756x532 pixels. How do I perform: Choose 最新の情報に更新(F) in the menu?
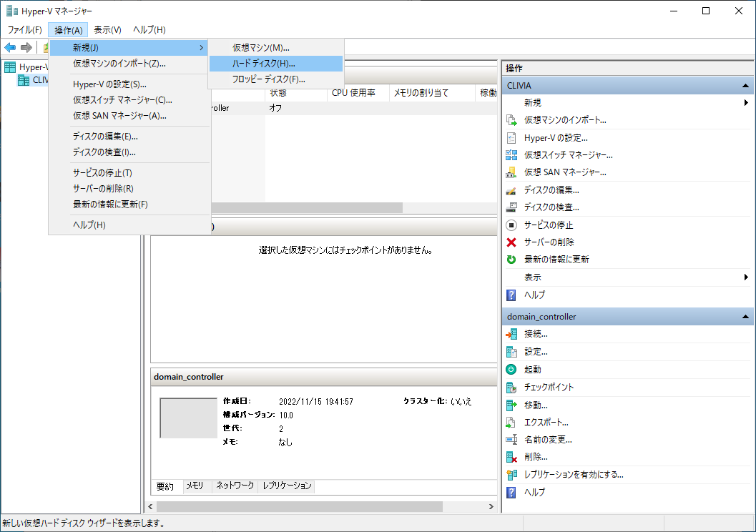pyautogui.click(x=129, y=205)
